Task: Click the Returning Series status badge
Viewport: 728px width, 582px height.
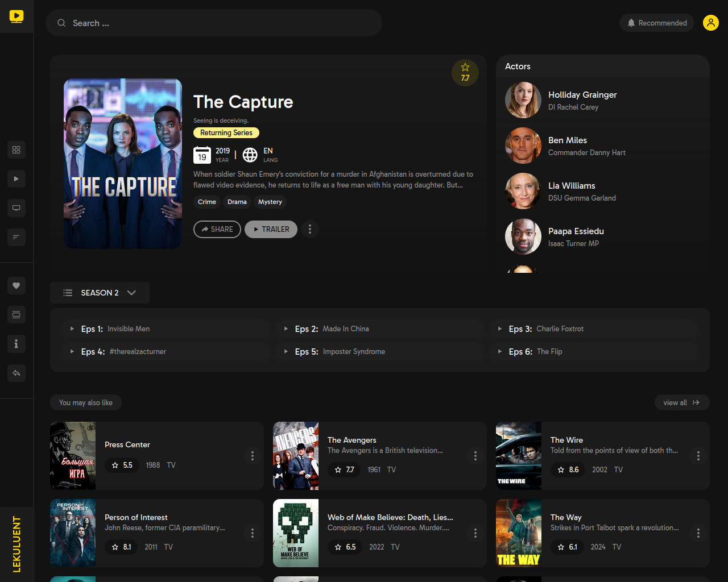Action: (x=226, y=132)
